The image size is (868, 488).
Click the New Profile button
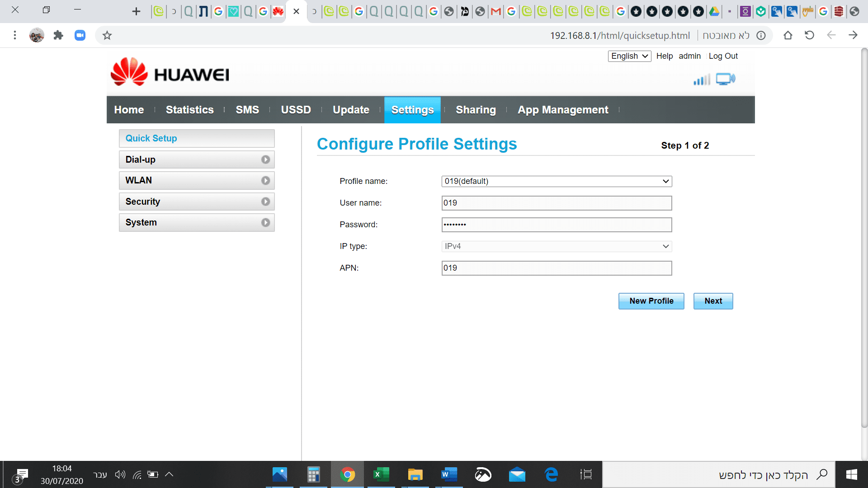point(651,301)
